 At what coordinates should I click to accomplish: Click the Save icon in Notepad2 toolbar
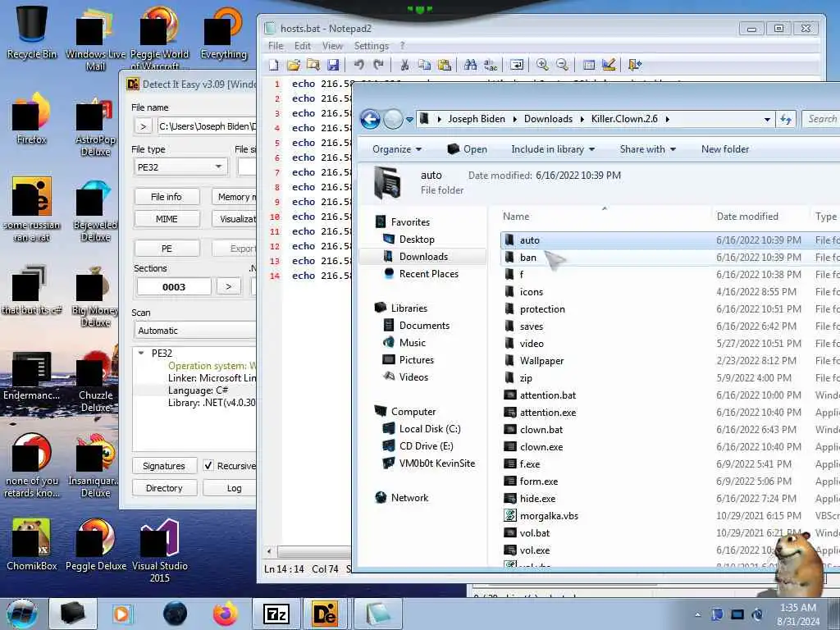tap(333, 65)
